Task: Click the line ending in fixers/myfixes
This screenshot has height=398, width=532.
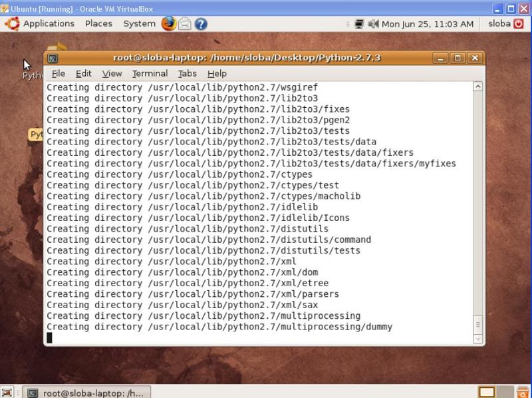Action: [251, 164]
